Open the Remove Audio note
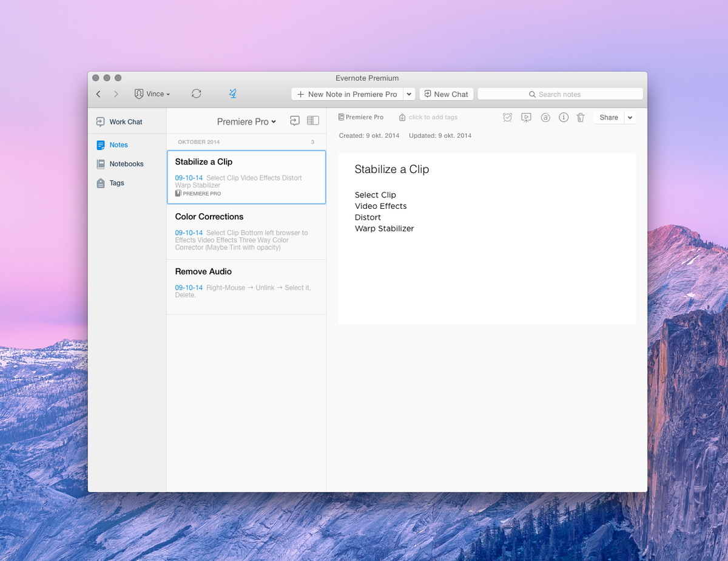Image resolution: width=728 pixels, height=561 pixels. 246,287
